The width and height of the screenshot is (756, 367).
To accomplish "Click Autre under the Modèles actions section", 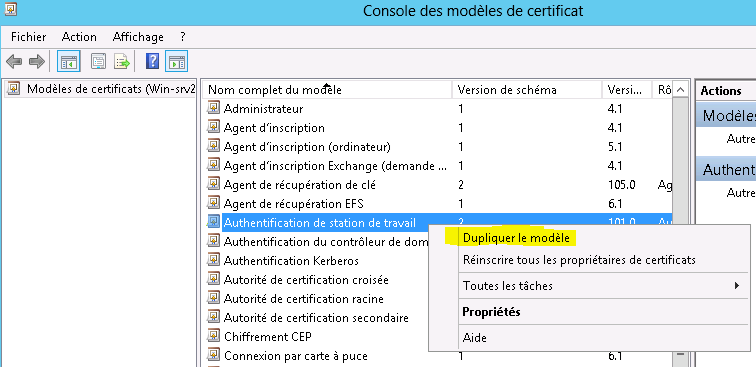I will (x=741, y=139).
